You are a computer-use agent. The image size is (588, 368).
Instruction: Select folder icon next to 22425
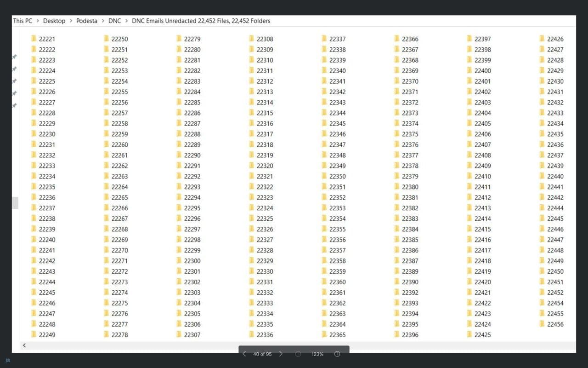[x=469, y=335]
